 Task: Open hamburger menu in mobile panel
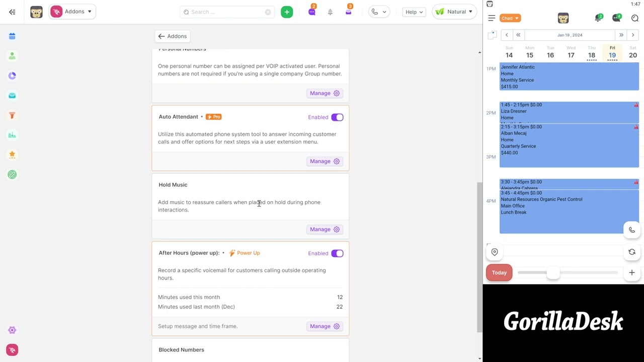(492, 18)
